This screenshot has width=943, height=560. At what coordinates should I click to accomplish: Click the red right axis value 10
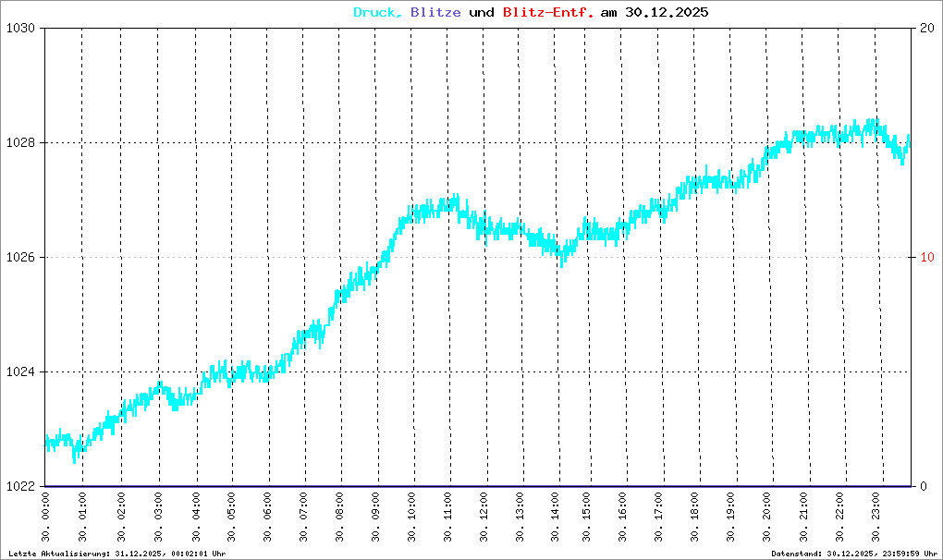[x=927, y=258]
